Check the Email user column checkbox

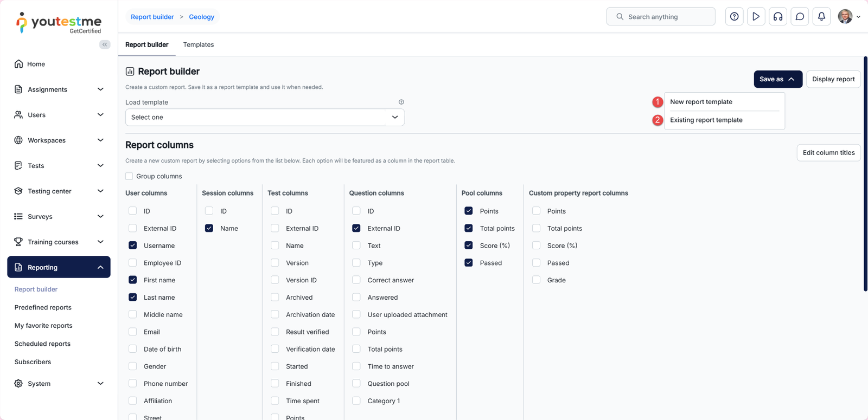133,332
